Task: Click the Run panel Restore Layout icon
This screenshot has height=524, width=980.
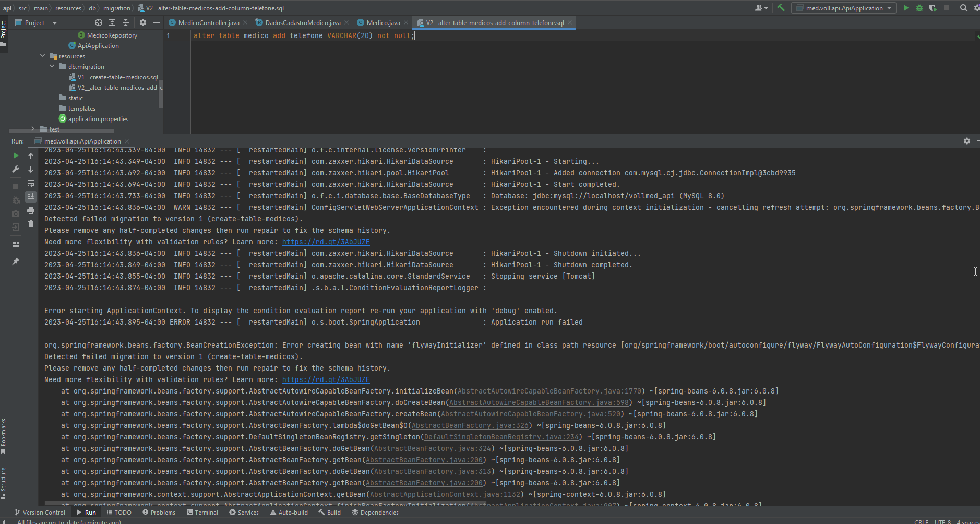Action: [16, 244]
